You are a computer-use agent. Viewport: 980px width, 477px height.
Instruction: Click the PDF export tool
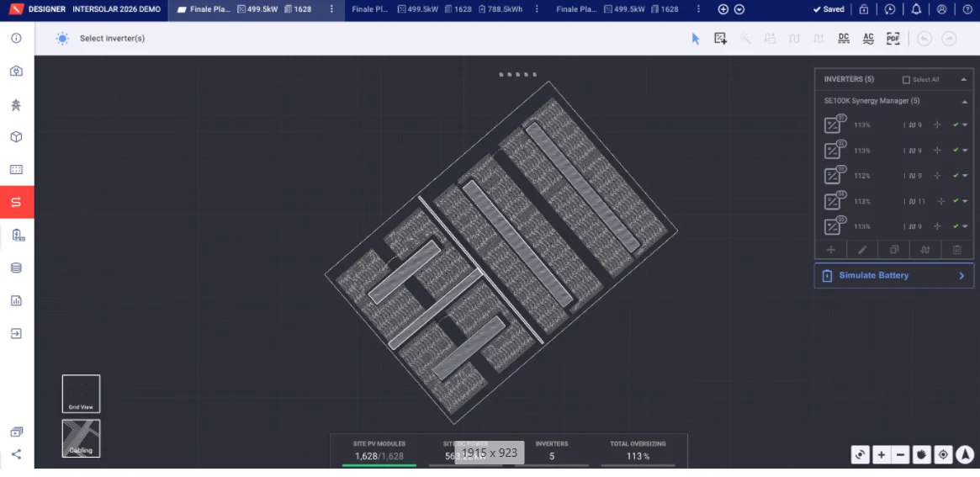tap(893, 39)
